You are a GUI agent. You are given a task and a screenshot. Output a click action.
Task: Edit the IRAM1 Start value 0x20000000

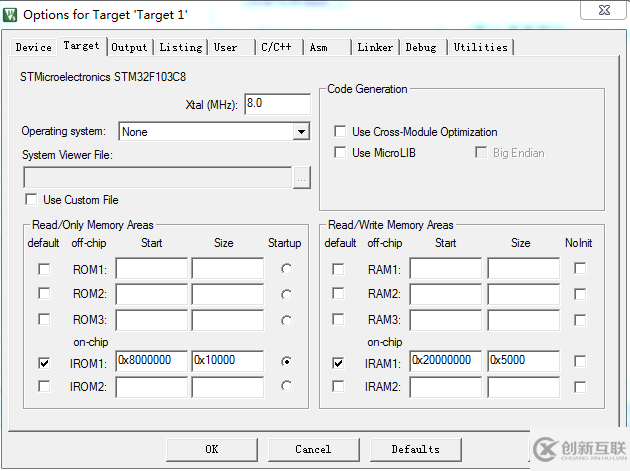(x=446, y=361)
